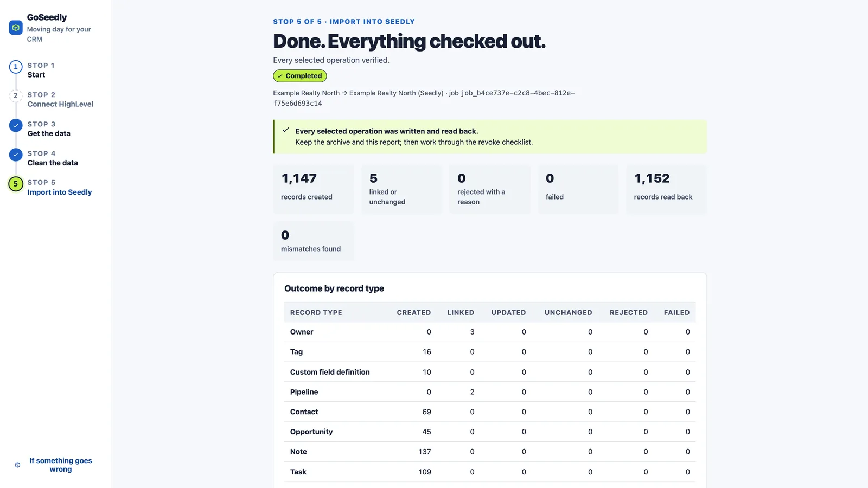Click the Stop 4 checkmark circle icon
Viewport: 868px width, 488px height.
click(16, 155)
